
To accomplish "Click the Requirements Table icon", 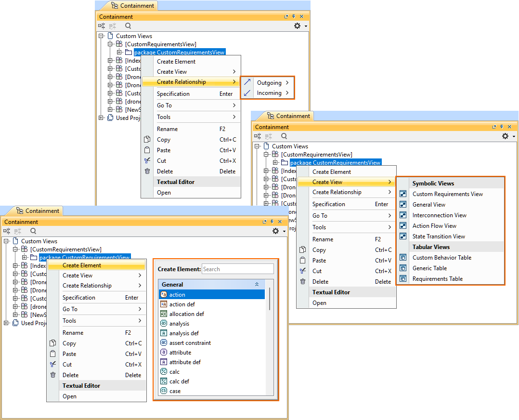I will pos(403,279).
